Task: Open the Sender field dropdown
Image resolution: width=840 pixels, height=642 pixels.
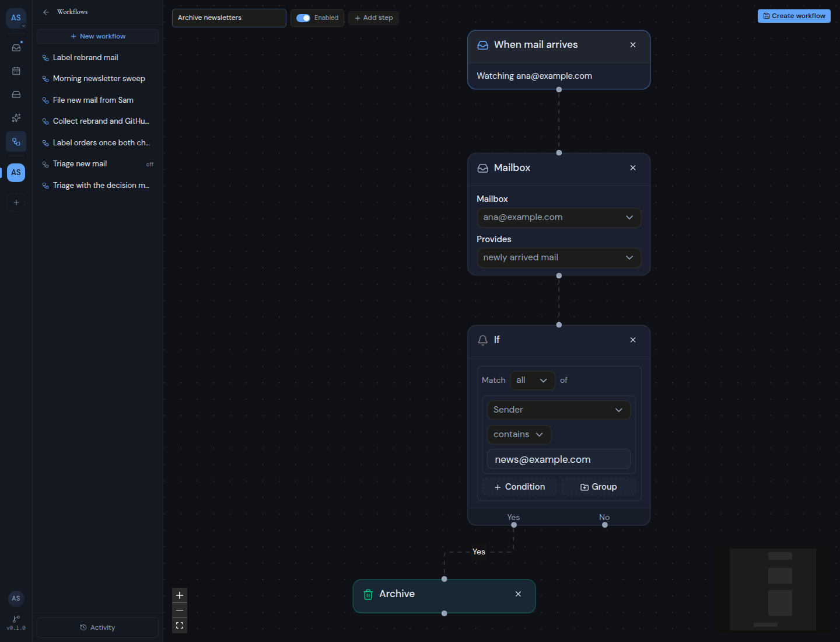Action: point(558,410)
